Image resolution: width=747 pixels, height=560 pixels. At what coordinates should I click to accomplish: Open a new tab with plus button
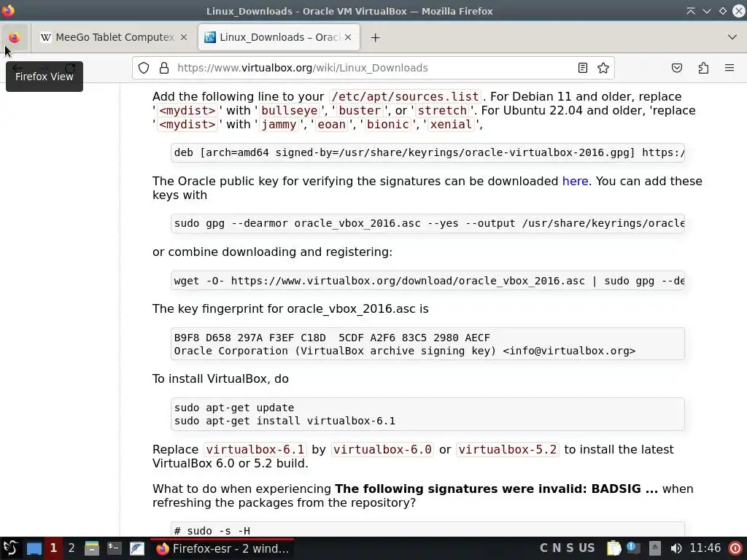point(376,37)
